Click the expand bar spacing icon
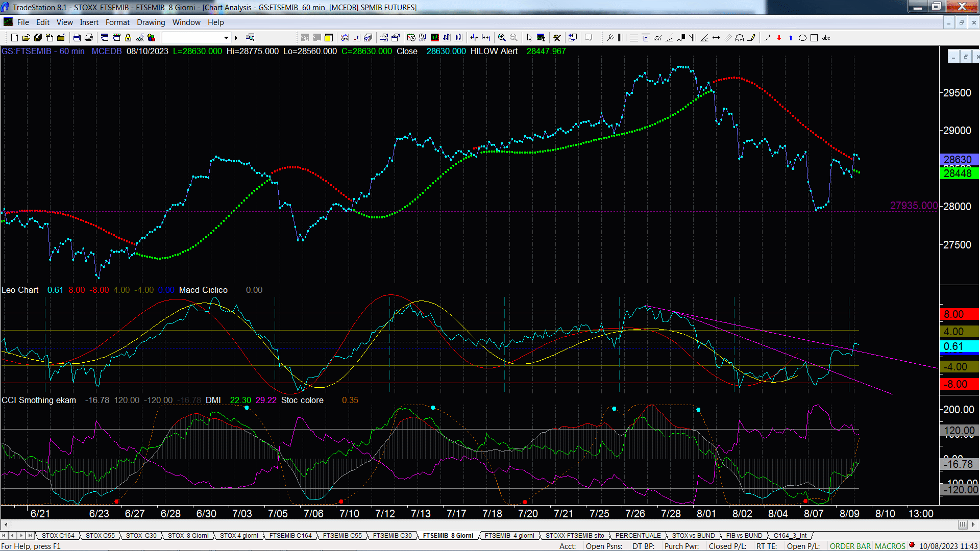Screen dimensions: 980x551 click(x=485, y=37)
